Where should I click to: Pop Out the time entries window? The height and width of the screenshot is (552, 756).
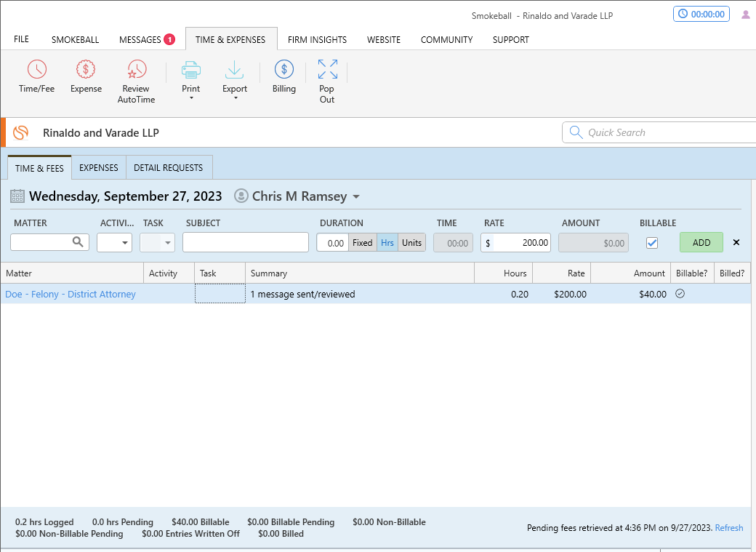327,70
